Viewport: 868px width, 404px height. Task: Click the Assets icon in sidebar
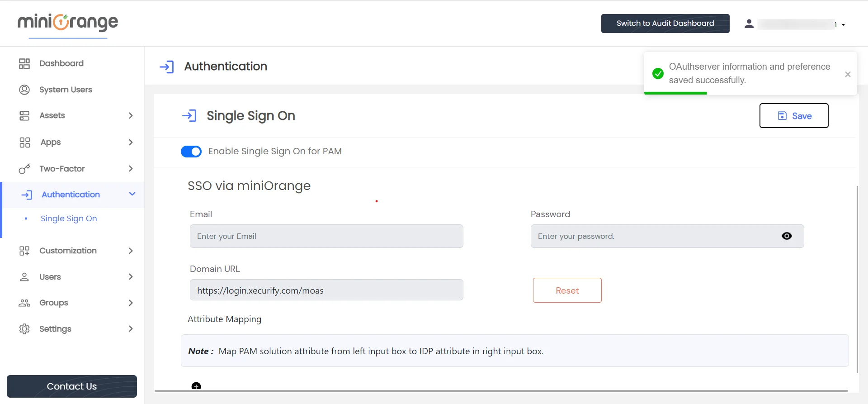click(x=25, y=116)
